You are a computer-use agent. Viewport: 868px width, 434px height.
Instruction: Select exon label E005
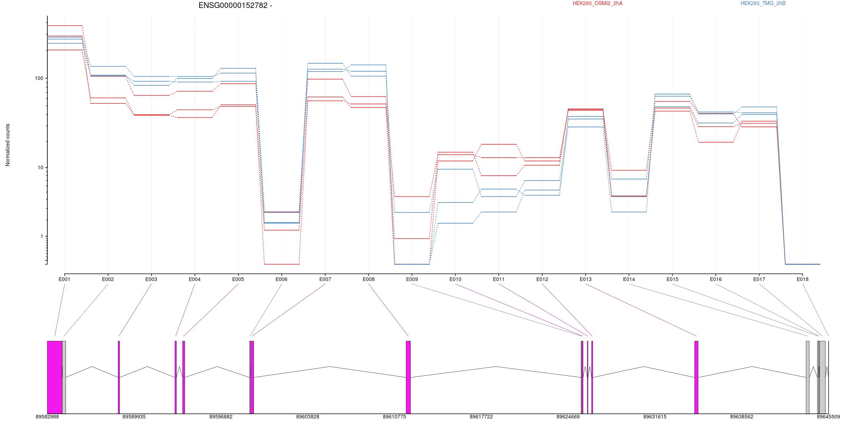(238, 279)
